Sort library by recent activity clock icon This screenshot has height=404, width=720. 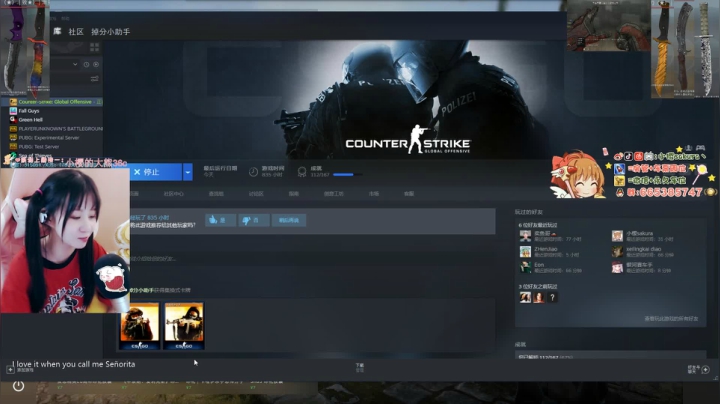click(86, 64)
